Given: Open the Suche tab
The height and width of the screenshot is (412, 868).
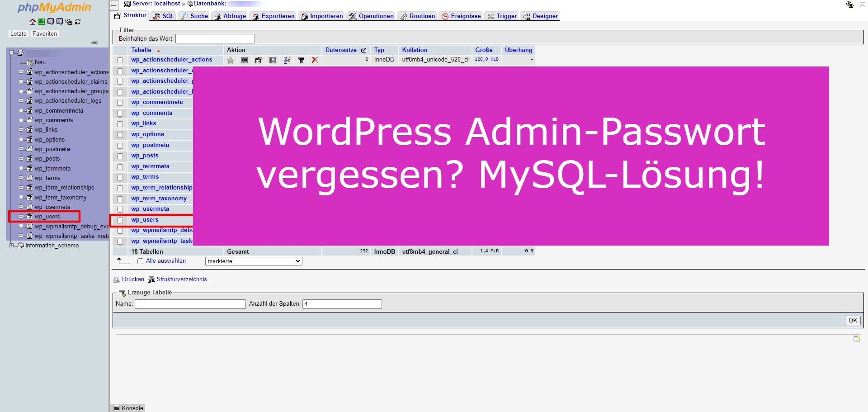Looking at the screenshot, I should click(x=194, y=16).
